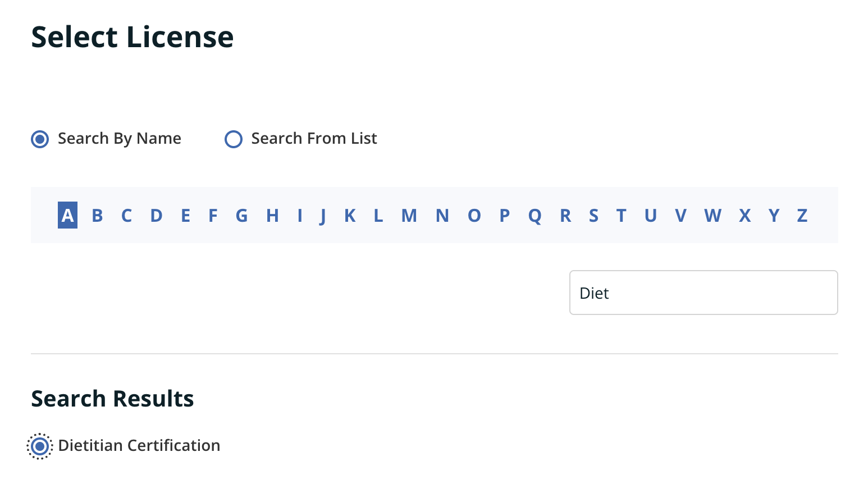Show licenses beginning with F
Viewport: 868px width, 493px height.
pos(213,216)
